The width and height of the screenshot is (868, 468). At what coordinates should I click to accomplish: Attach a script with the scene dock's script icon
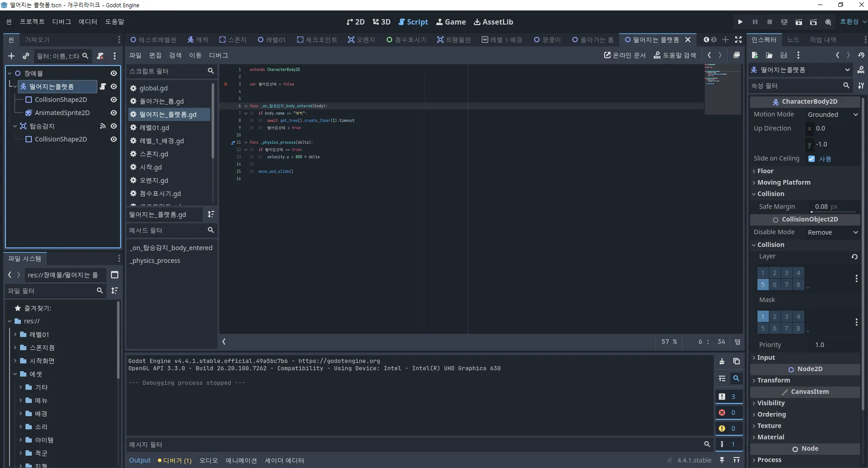[x=101, y=56]
